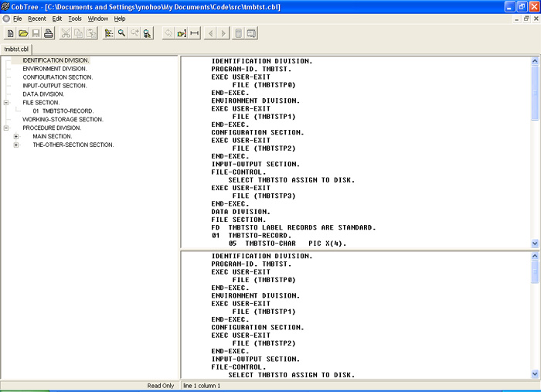Go forward with right arrow icon

tap(223, 33)
